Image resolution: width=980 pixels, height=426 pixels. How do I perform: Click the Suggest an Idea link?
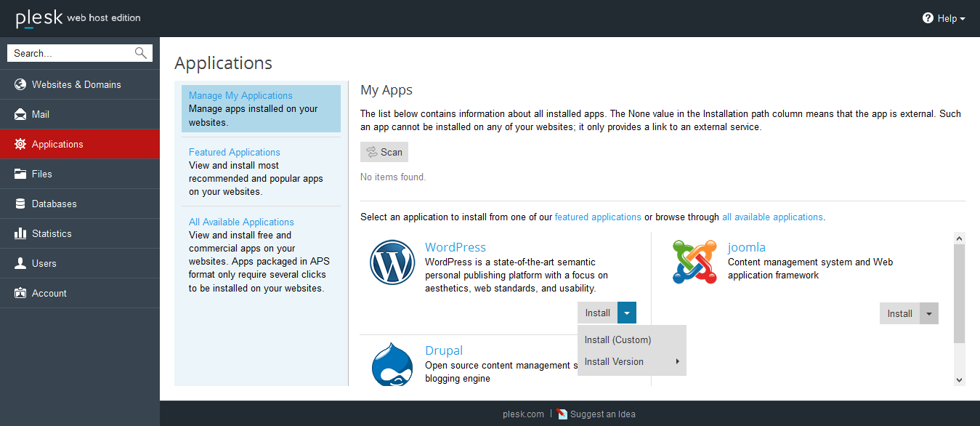click(602, 414)
